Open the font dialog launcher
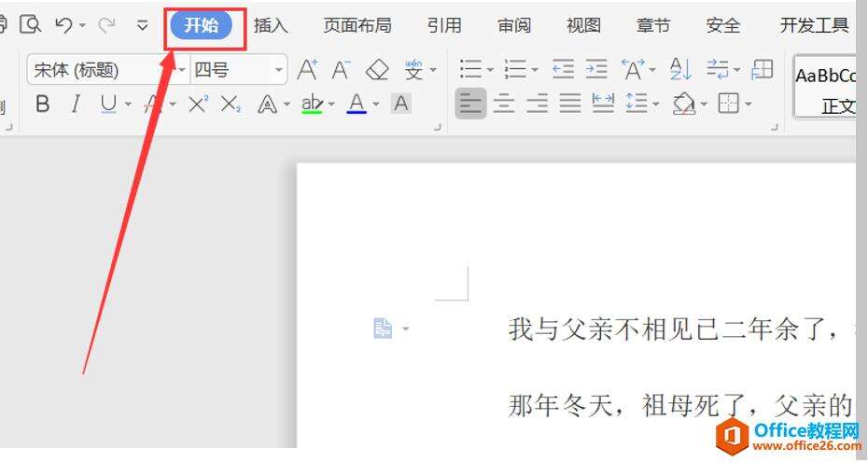The height and width of the screenshot is (462, 868). coord(438,127)
